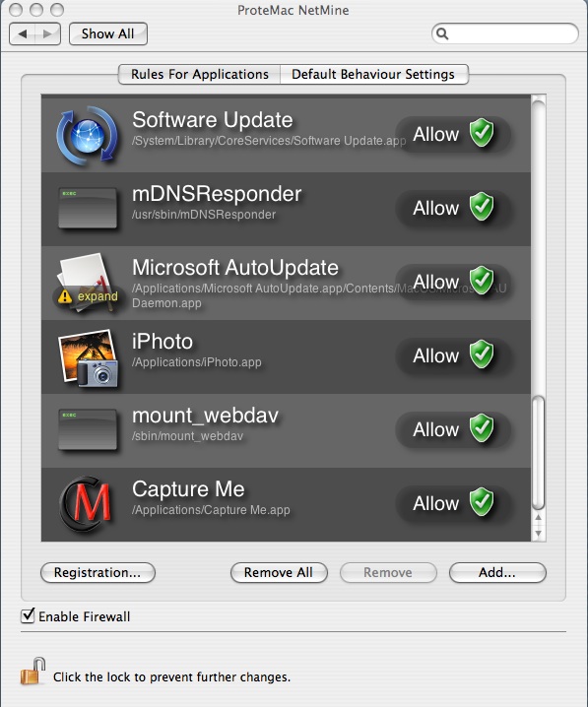Toggle Allow rule for Capture Me

coord(453,503)
